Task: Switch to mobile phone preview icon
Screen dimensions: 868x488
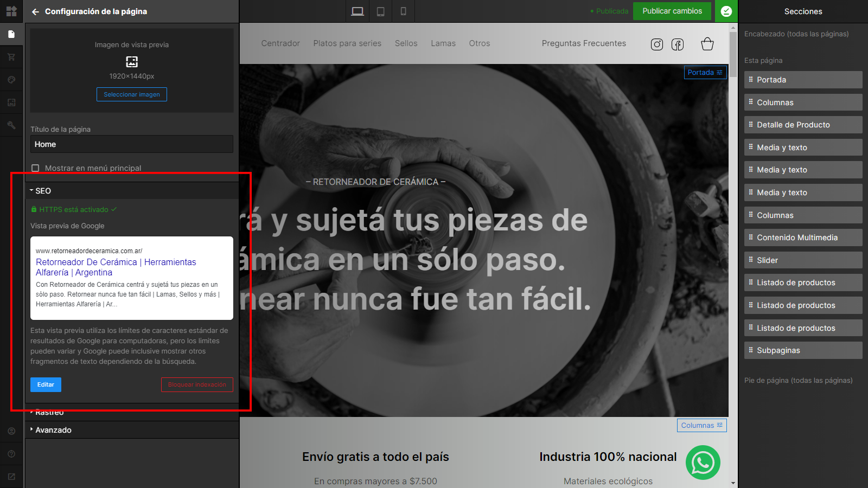Action: pos(403,11)
